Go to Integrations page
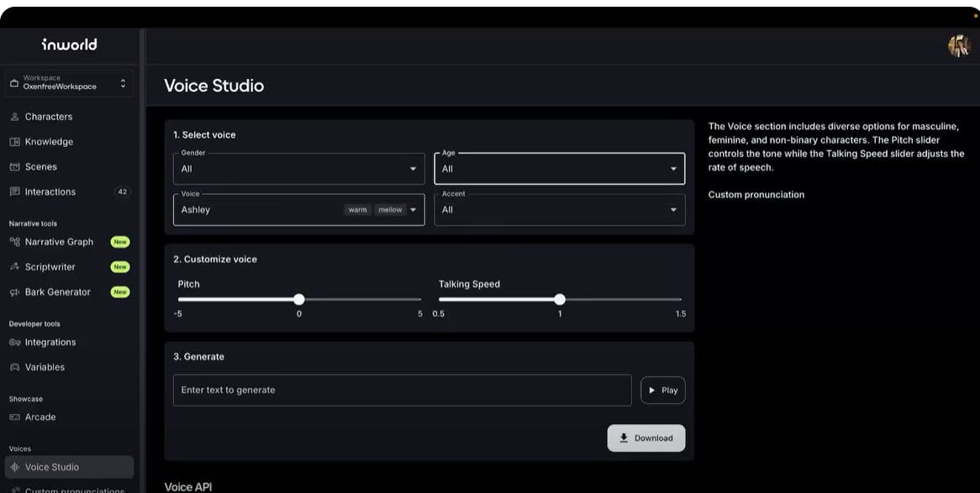The width and height of the screenshot is (980, 493). [69, 343]
